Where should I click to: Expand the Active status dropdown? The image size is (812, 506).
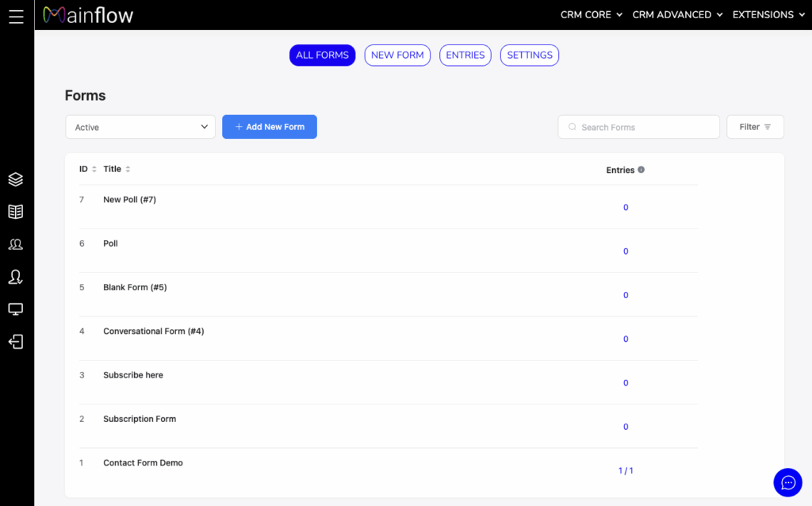[140, 127]
